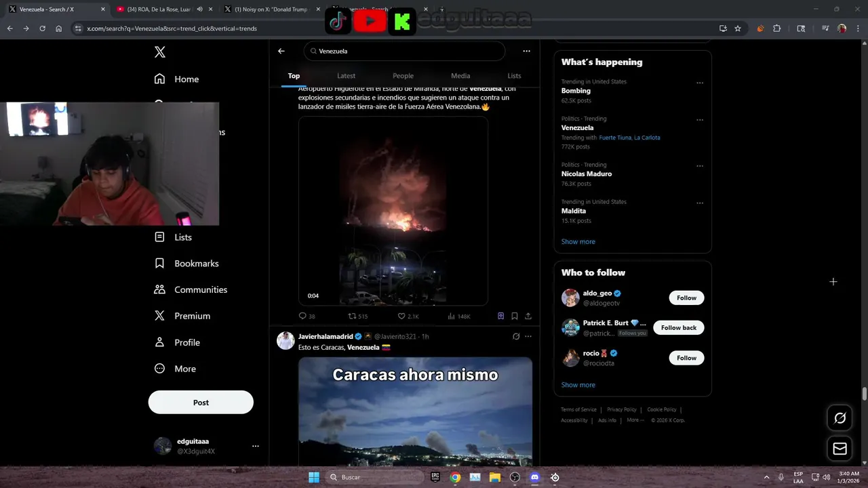Open Chrome extensions puzzle icon
This screenshot has width=868, height=488.
[776, 28]
